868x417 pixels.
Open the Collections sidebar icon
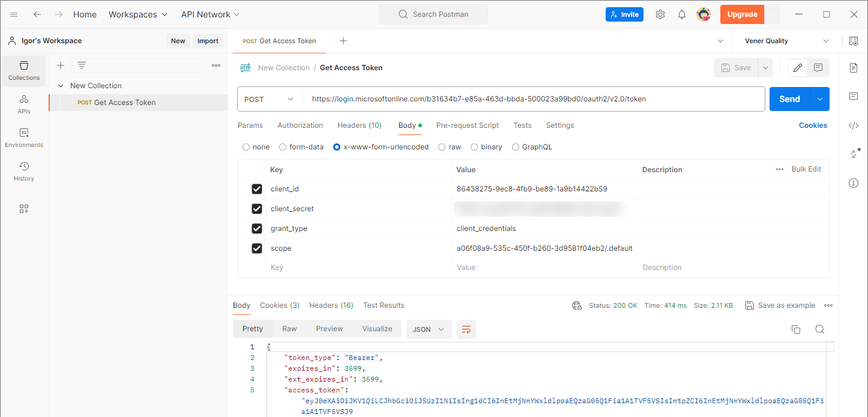(x=23, y=70)
